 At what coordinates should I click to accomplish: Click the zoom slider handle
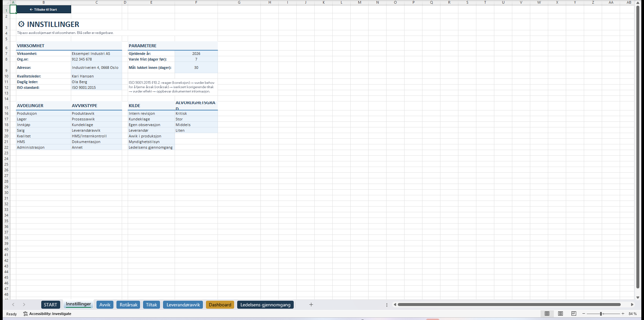[601, 314]
